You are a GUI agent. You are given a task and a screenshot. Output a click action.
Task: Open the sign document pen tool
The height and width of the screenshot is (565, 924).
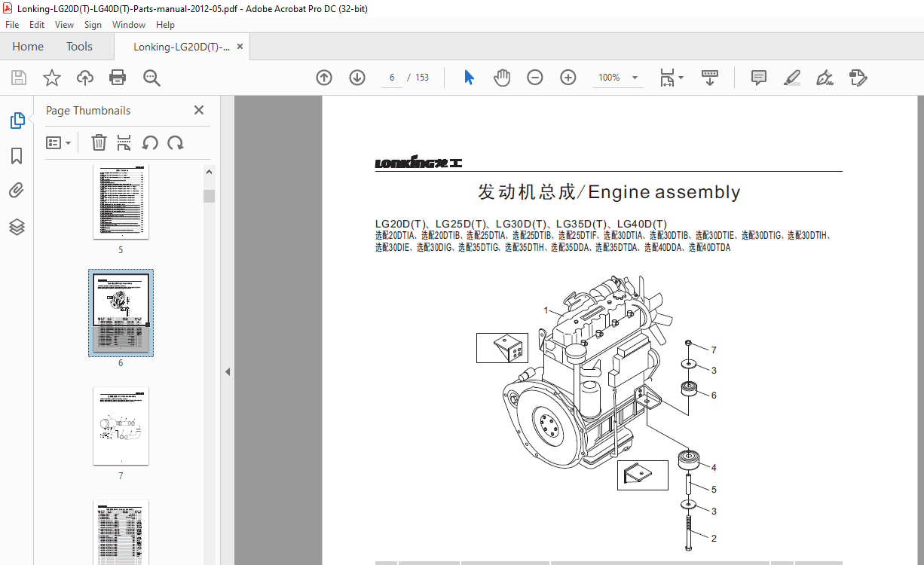pos(825,78)
